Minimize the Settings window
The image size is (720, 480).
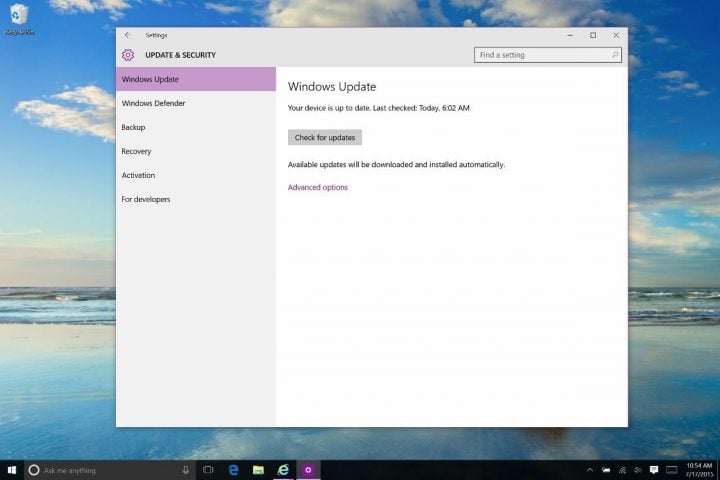point(570,35)
